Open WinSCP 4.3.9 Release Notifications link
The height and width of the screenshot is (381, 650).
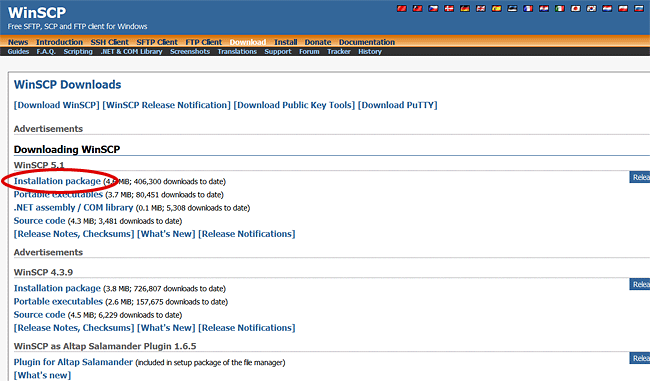click(247, 328)
